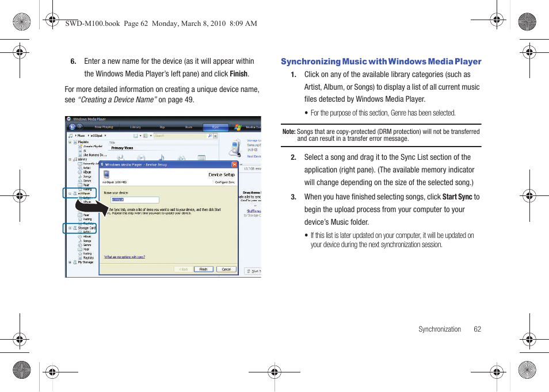Open the Sync tab
The height and width of the screenshot is (392, 549).
pyautogui.click(x=215, y=127)
